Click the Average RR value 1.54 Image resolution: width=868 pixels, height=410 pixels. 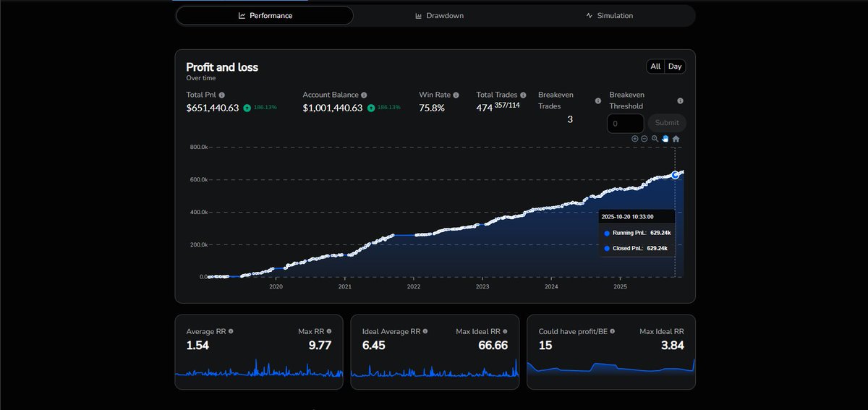[x=197, y=346]
